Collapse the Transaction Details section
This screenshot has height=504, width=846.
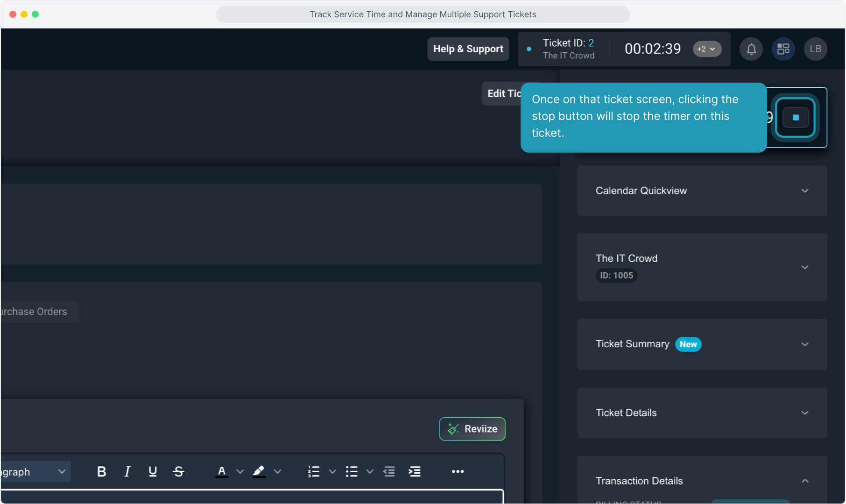(x=804, y=481)
